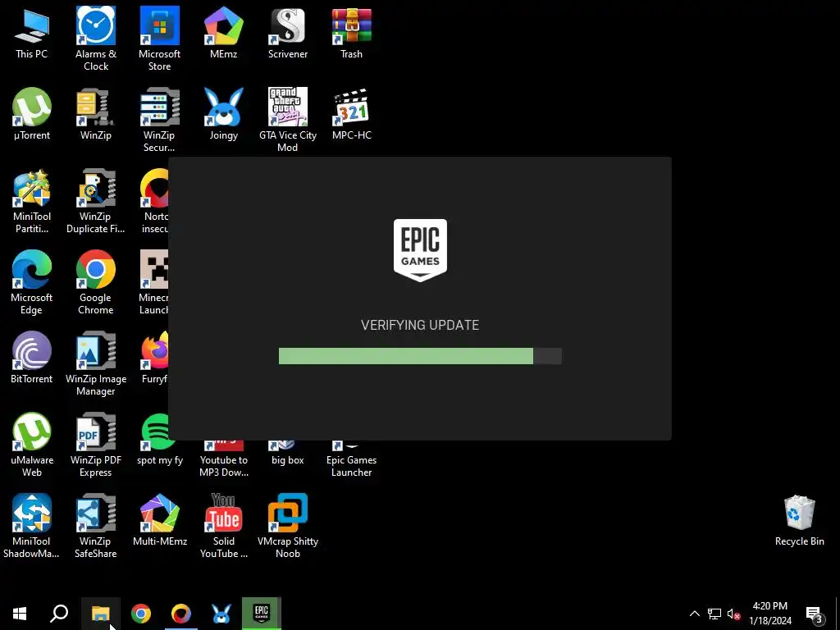Select BitTorrent desktop icon

point(32,358)
